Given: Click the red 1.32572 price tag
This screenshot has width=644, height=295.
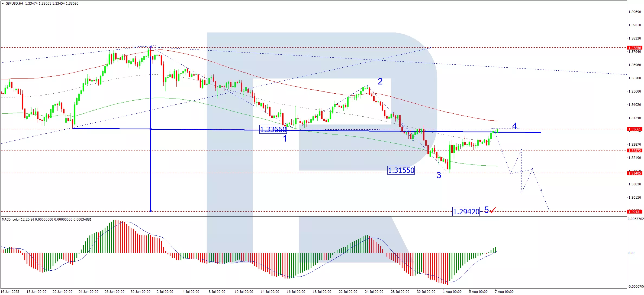Looking at the screenshot, I should pyautogui.click(x=635, y=150).
